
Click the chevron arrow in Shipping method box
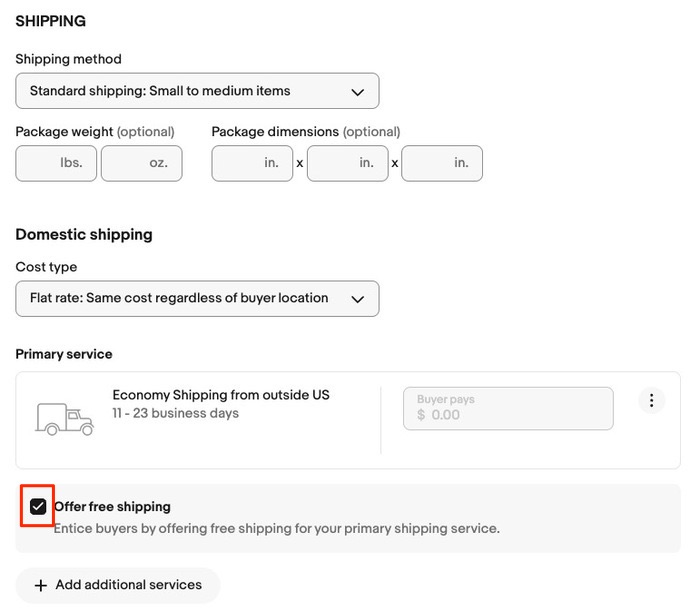pos(358,91)
